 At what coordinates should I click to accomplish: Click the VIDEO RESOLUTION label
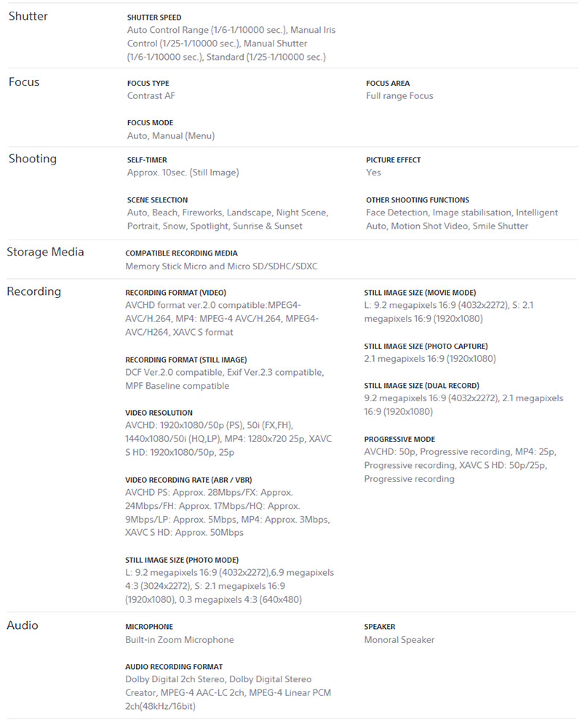coord(159,413)
